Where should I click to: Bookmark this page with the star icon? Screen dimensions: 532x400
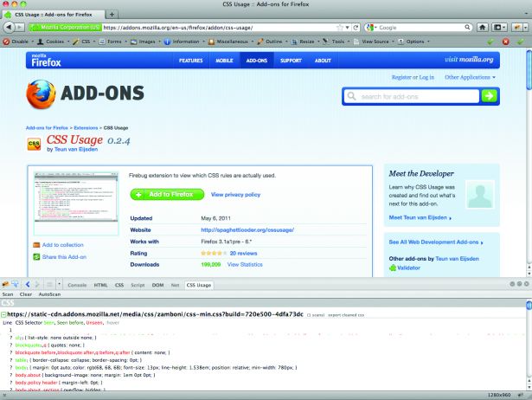340,28
